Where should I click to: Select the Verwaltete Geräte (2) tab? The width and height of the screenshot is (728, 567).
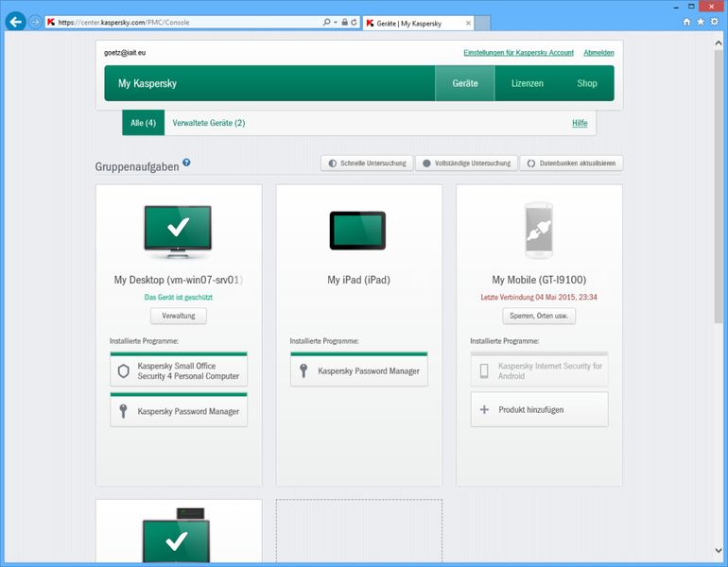[x=208, y=123]
